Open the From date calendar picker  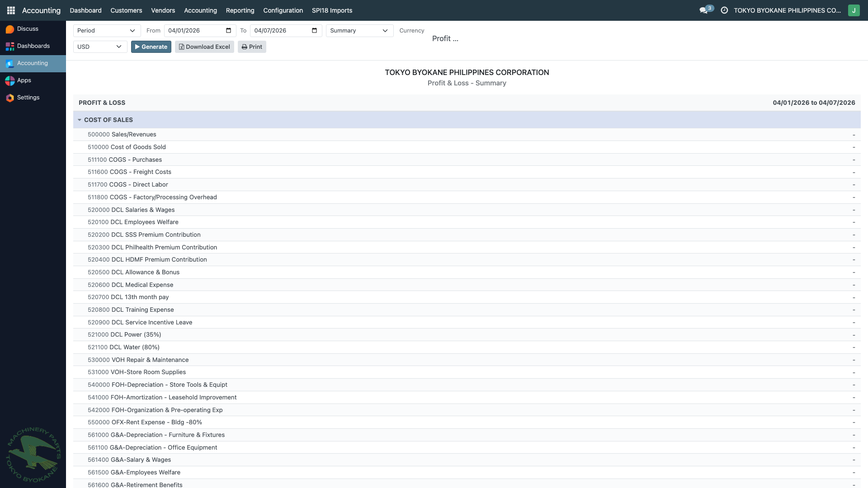[228, 31]
